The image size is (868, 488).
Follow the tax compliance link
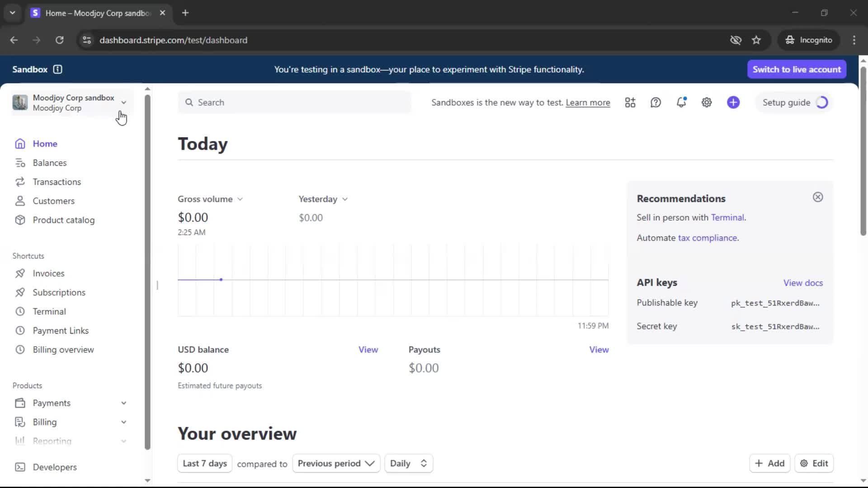[708, 238]
